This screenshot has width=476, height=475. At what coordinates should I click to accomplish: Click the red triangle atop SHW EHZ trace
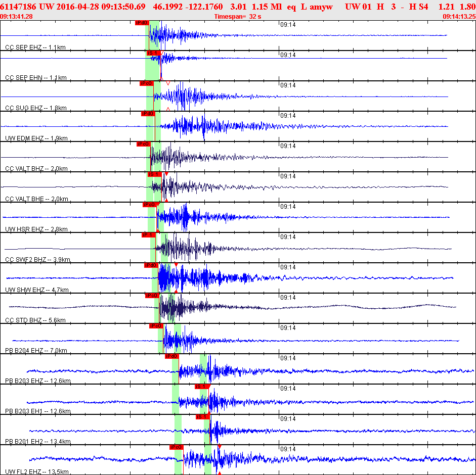coord(176,265)
